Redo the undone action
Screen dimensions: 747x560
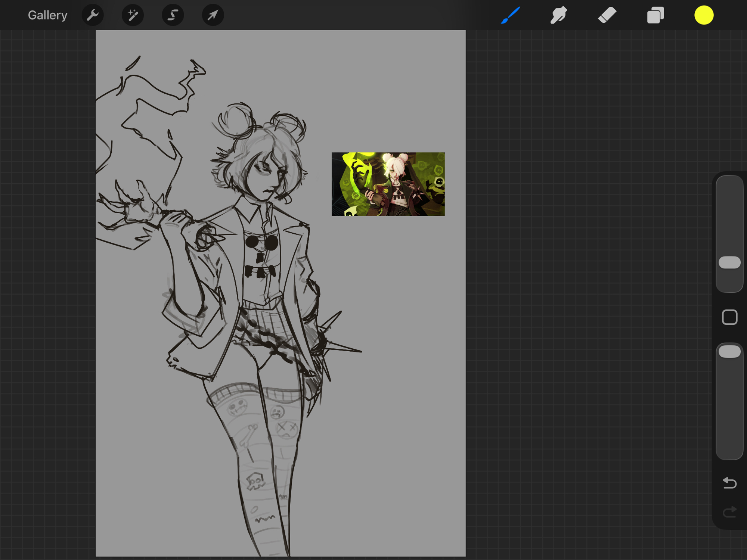click(729, 512)
